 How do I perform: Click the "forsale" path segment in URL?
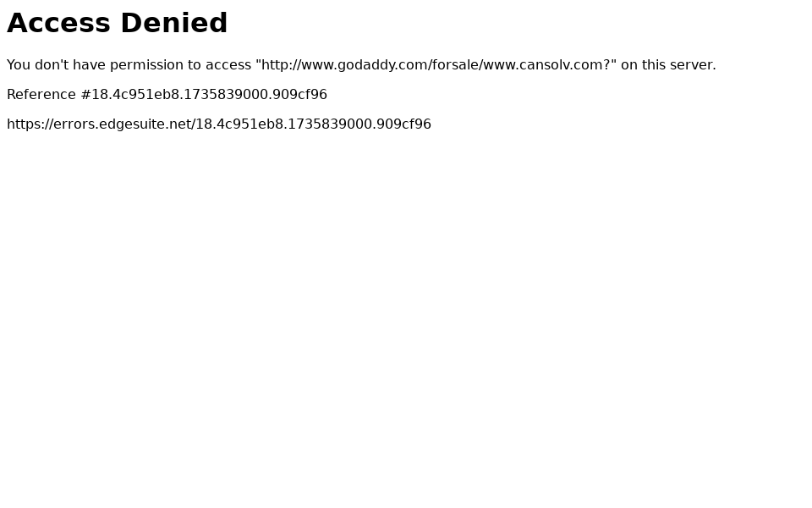coord(455,65)
